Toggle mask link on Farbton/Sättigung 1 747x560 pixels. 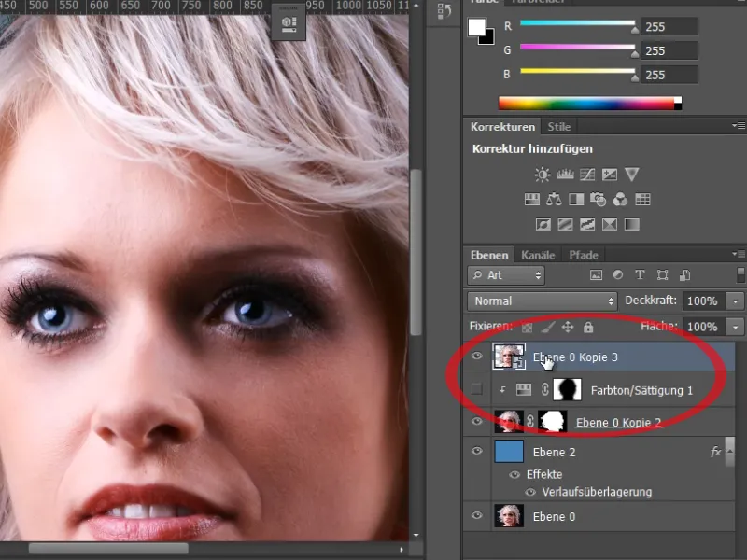(x=545, y=389)
